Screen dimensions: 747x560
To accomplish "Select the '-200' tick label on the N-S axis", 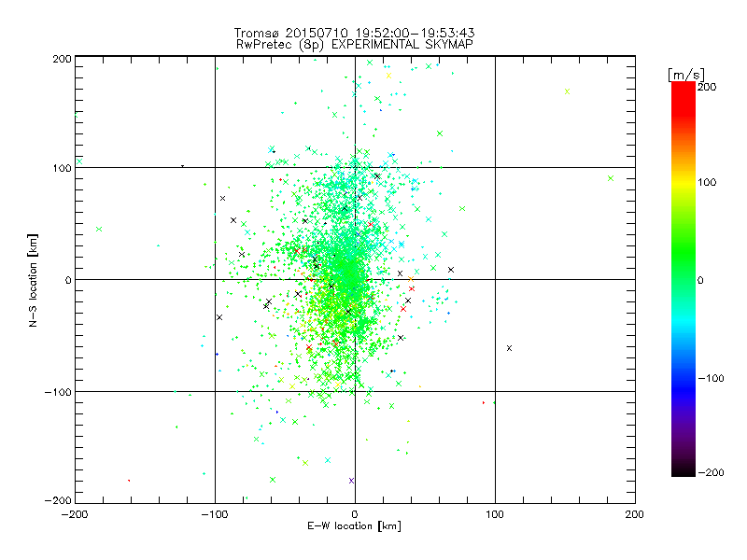I will point(58,500).
